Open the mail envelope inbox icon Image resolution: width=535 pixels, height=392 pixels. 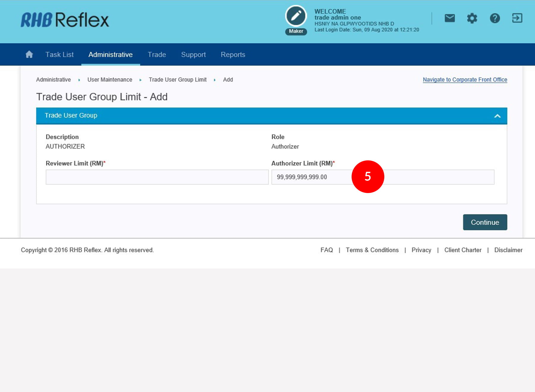[x=449, y=18]
